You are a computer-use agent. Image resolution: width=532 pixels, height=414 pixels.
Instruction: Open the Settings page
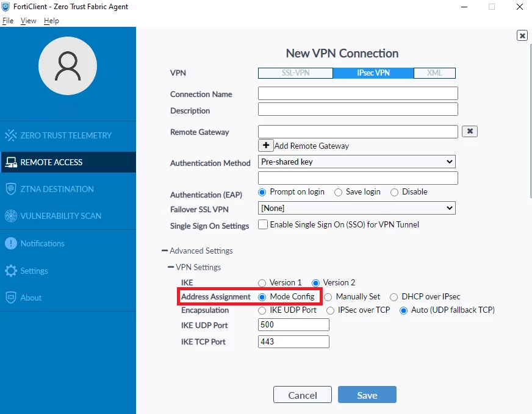pyautogui.click(x=68, y=271)
